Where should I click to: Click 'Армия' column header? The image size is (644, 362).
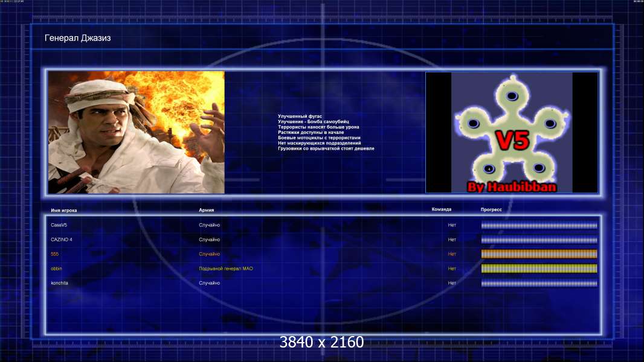206,210
